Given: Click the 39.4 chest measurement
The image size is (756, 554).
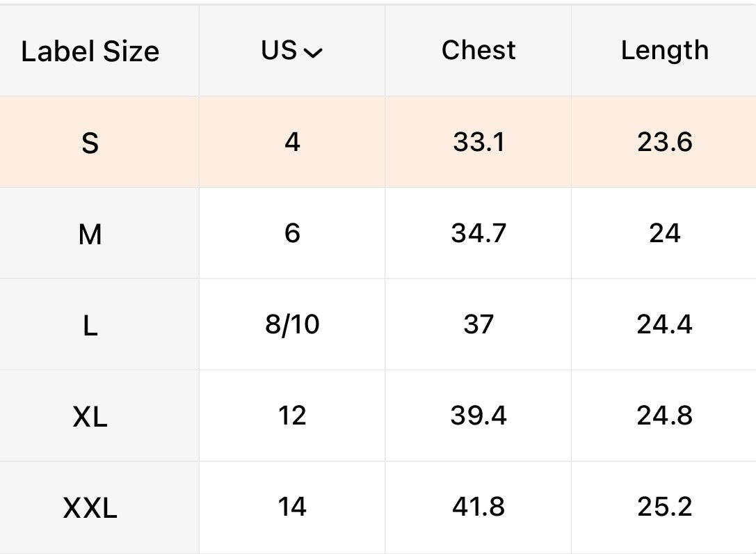Looking at the screenshot, I should (x=478, y=415).
